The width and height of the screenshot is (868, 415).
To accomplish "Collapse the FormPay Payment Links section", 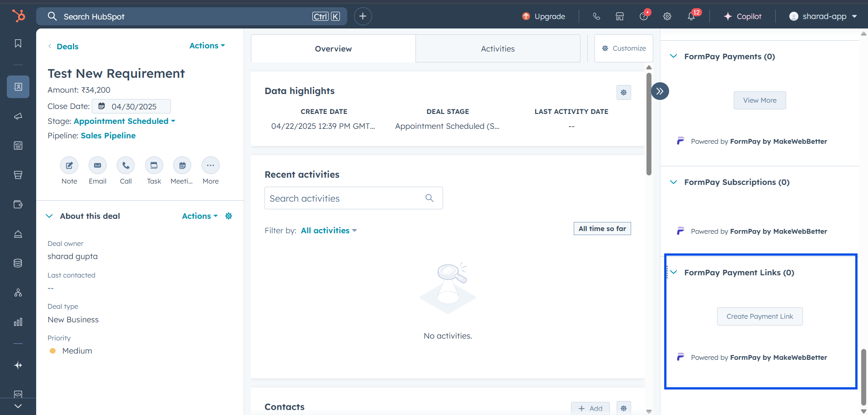I will coord(674,272).
